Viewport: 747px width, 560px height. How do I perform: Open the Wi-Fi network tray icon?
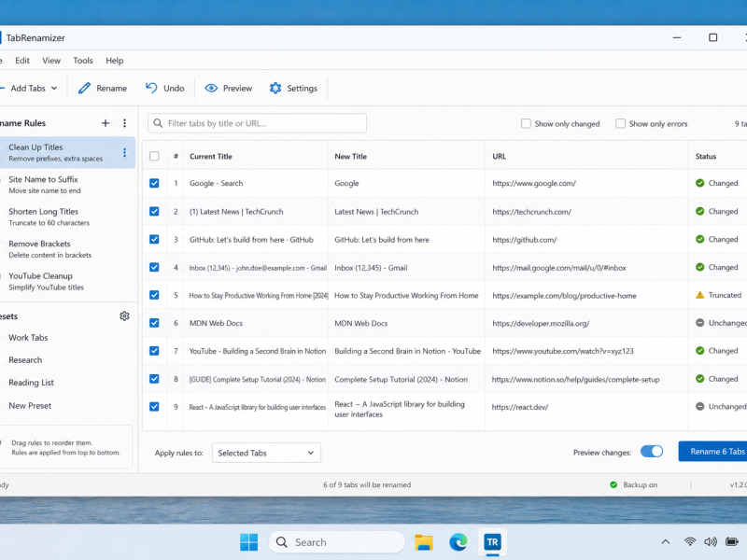click(689, 542)
